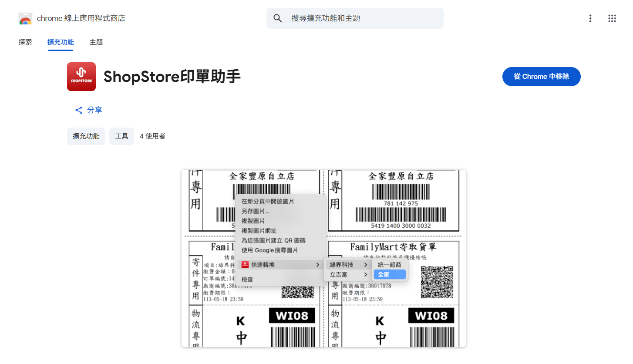
Task: Click the share icon beside 分享
Action: pos(79,110)
